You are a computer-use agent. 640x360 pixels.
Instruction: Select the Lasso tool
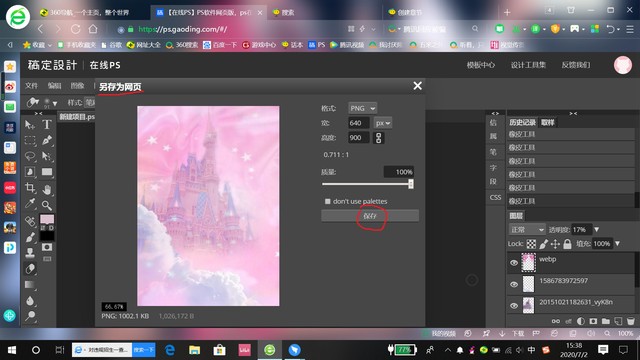pos(30,156)
